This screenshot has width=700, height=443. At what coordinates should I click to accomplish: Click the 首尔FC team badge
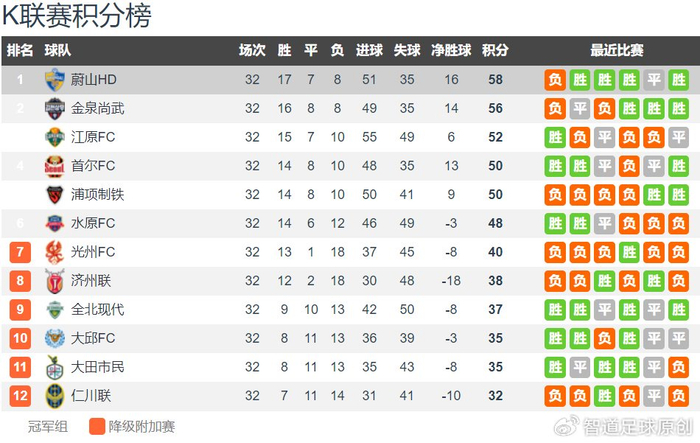(x=54, y=165)
